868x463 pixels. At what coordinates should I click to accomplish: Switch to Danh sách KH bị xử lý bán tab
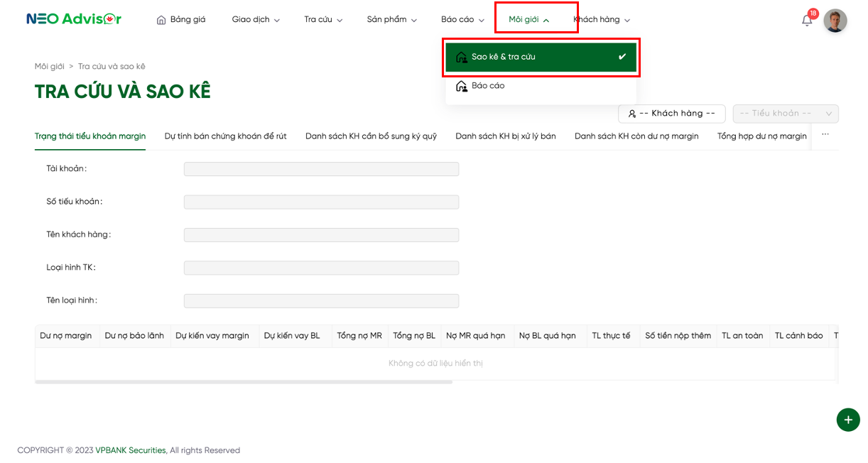(505, 136)
